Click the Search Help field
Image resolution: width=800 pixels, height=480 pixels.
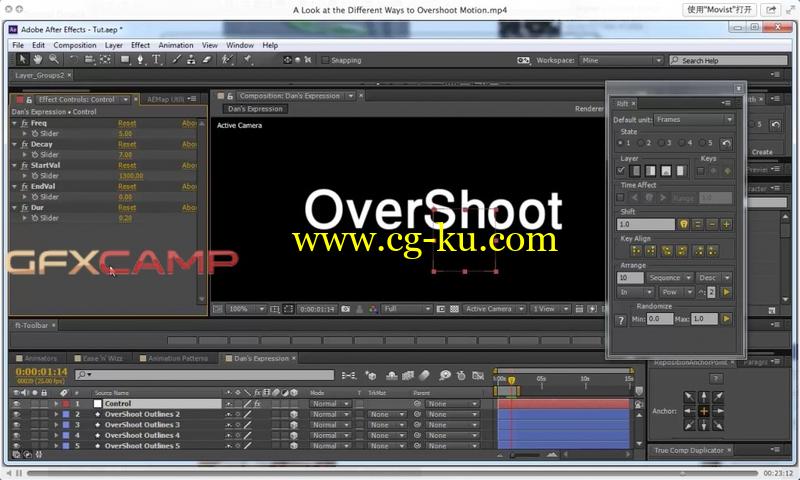(728, 60)
